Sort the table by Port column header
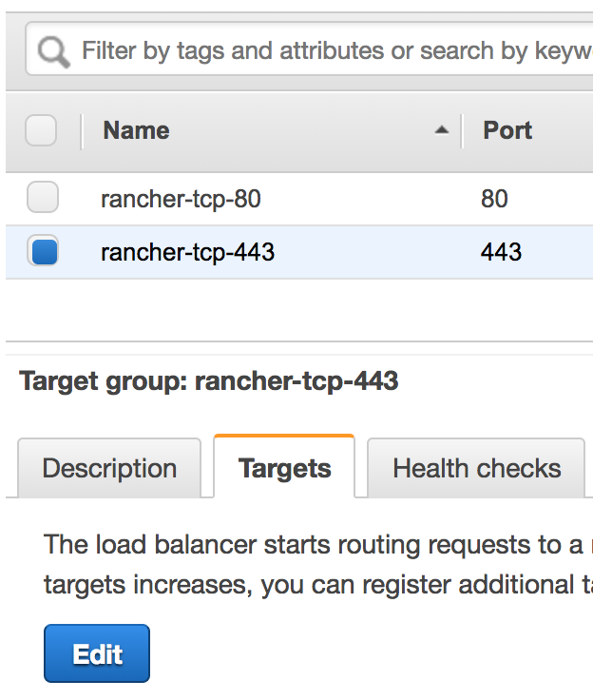The height and width of the screenshot is (700, 593). coord(507,130)
